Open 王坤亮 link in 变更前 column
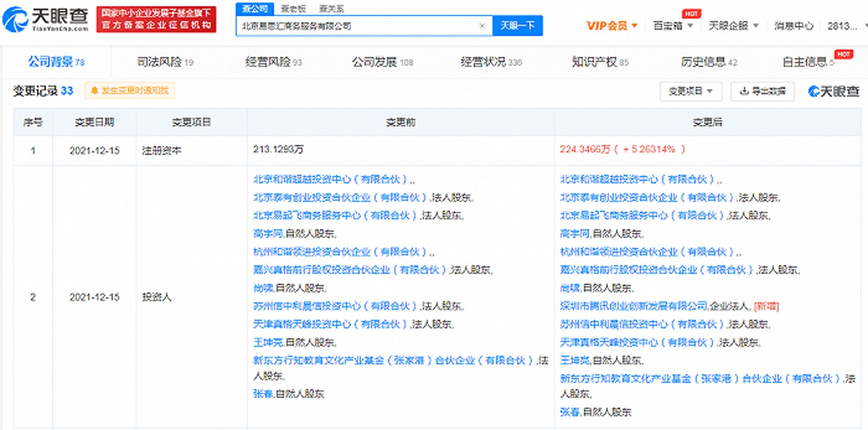The height and width of the screenshot is (430, 868). tap(268, 342)
